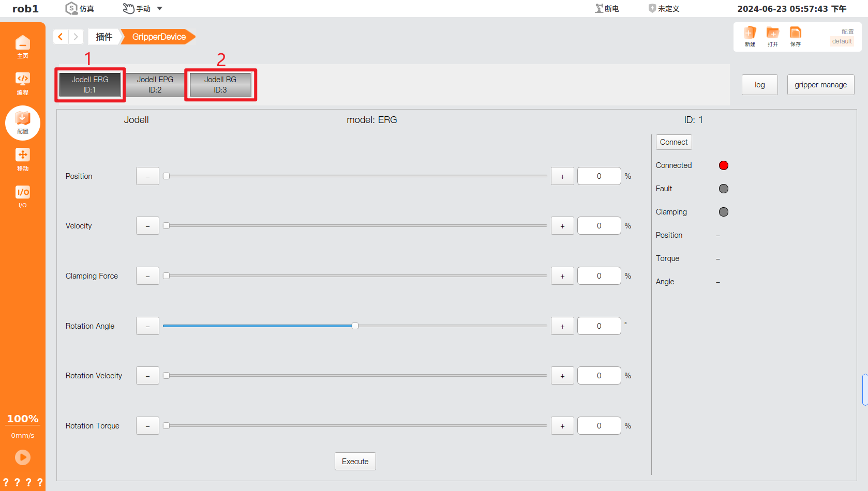
Task: Select the 移动 (Move) sidebar icon
Action: pyautogui.click(x=23, y=159)
